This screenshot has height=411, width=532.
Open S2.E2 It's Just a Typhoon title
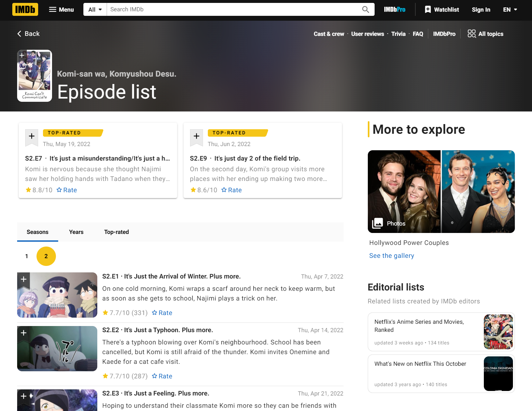coord(158,330)
